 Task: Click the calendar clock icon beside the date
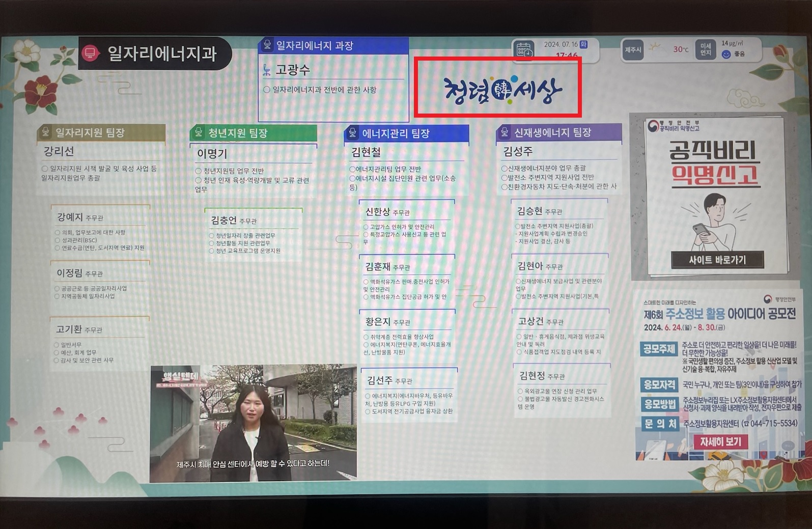(x=524, y=50)
